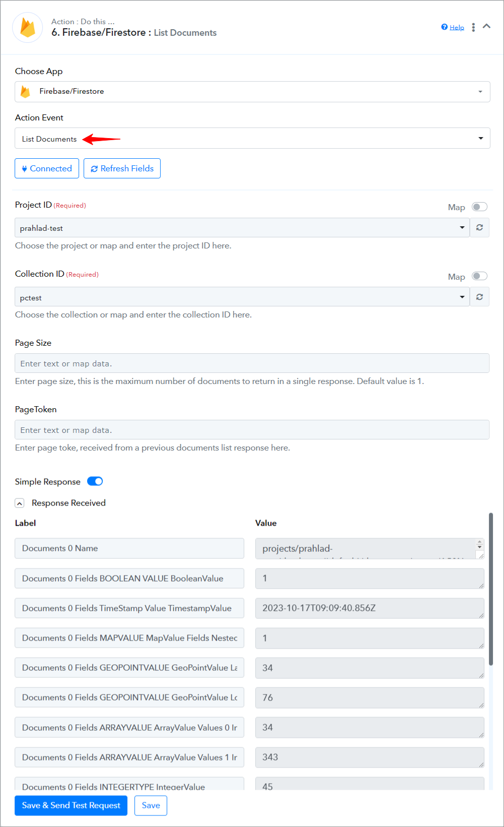This screenshot has height=827, width=504.
Task: Open the prahlad-test project dropdown
Action: (242, 227)
